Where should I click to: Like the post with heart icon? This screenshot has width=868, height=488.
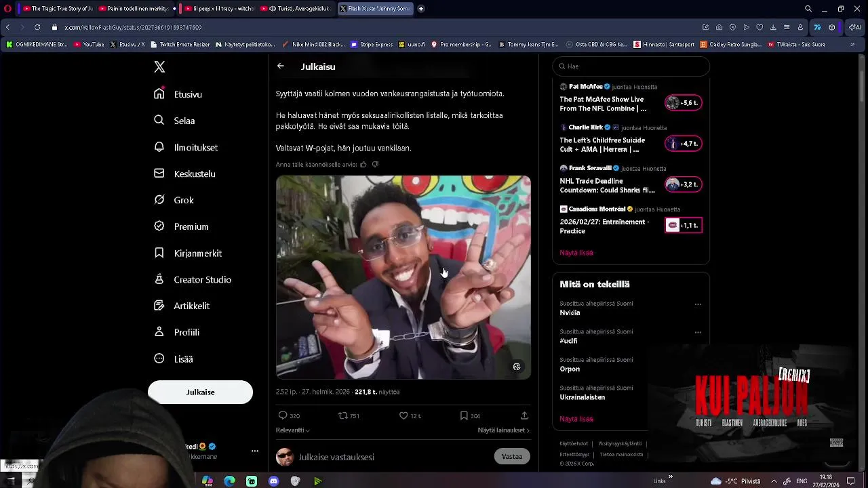(x=403, y=415)
